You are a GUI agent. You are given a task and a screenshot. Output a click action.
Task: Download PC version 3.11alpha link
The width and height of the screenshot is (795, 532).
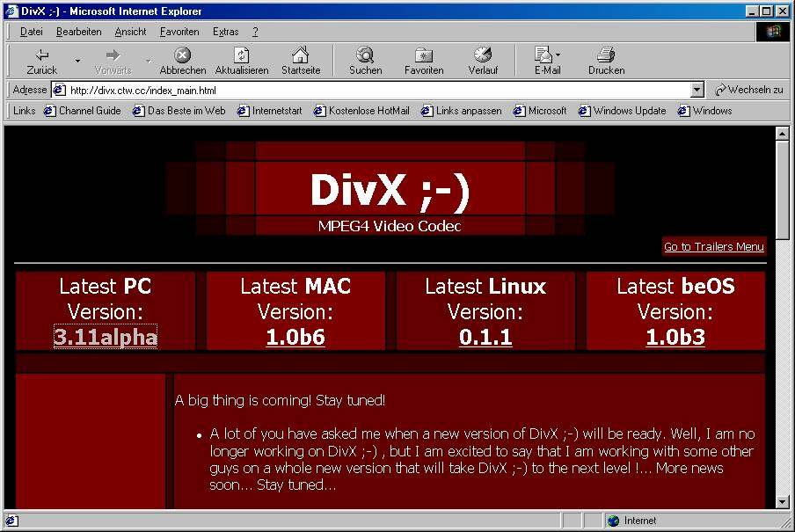[106, 337]
